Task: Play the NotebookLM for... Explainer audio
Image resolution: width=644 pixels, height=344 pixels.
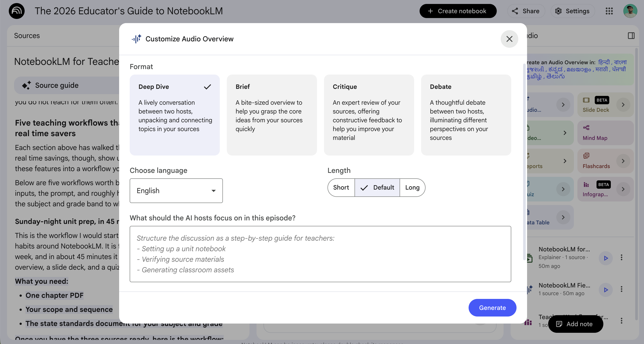Action: pyautogui.click(x=606, y=258)
